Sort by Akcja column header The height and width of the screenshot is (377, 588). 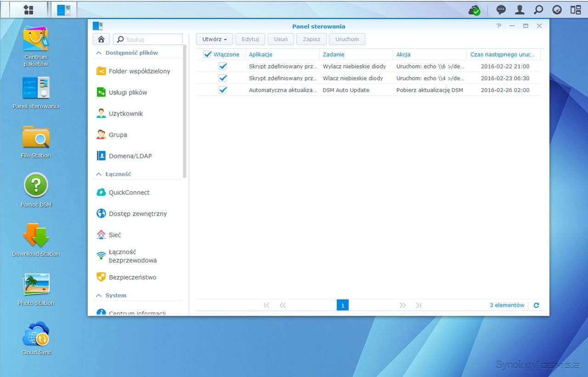click(430, 54)
